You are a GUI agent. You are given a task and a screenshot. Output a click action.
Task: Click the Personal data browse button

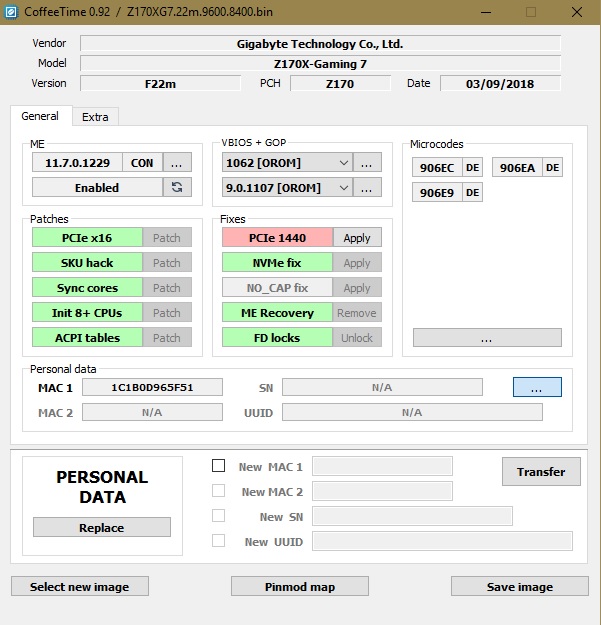(537, 387)
